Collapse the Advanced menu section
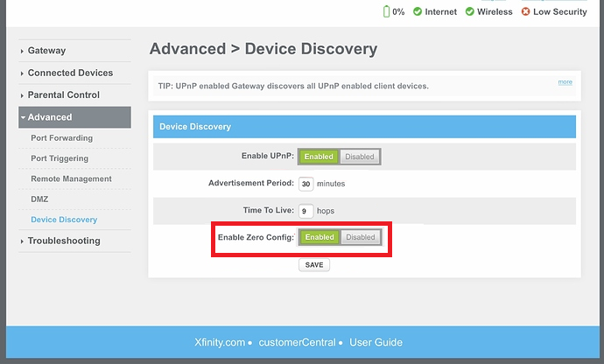Viewport: 604px width, 364px height. point(50,117)
